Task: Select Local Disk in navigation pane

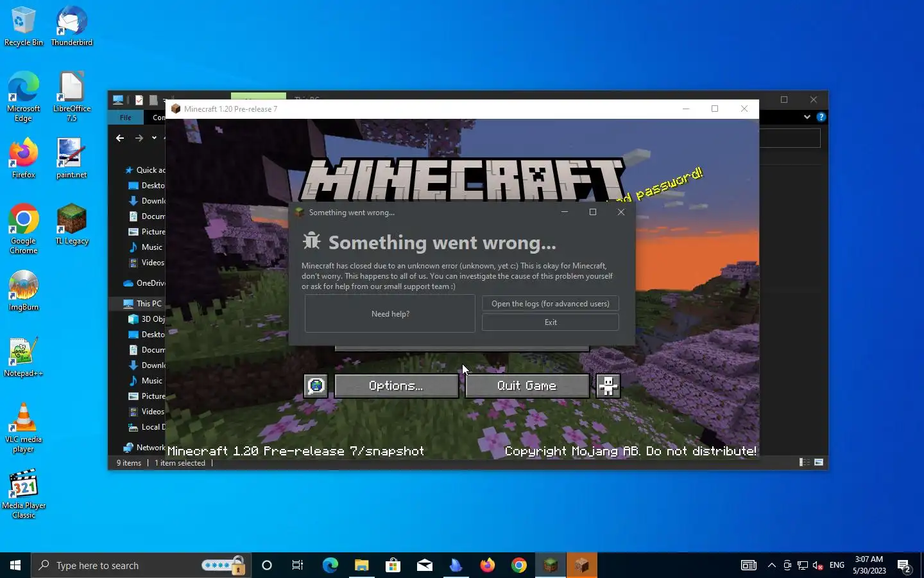Action: 147,427
